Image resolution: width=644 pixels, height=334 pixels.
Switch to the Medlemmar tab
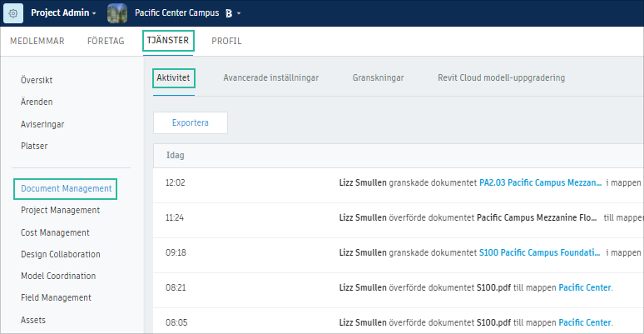pos(37,41)
